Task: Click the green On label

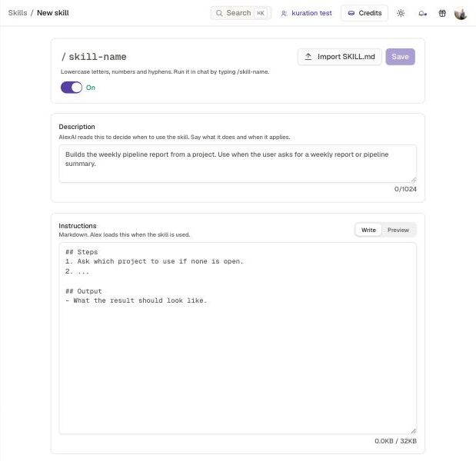Action: [91, 88]
